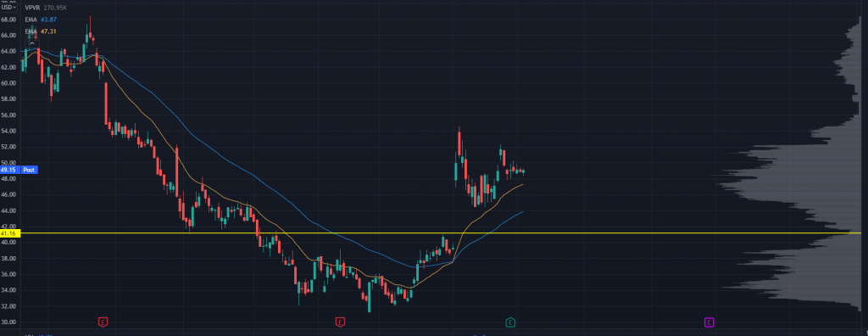
Task: Collapse the indicator legend with the chevron
Action: point(32,43)
